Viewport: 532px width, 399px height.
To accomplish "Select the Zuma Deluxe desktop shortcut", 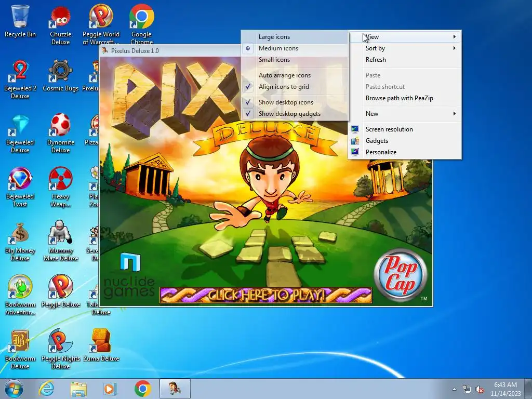I will [x=101, y=345].
